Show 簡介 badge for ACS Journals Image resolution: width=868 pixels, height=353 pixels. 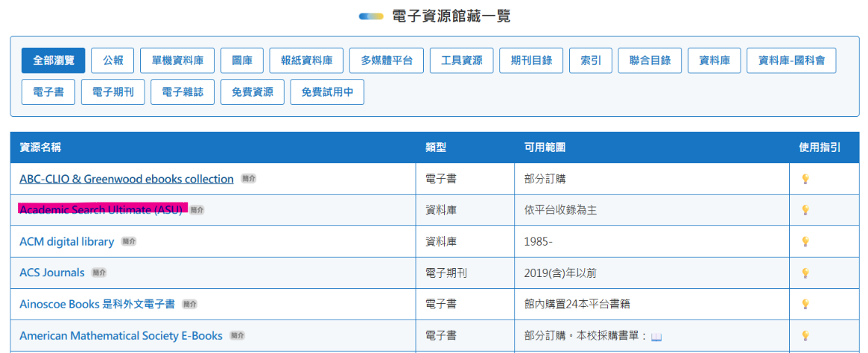99,273
